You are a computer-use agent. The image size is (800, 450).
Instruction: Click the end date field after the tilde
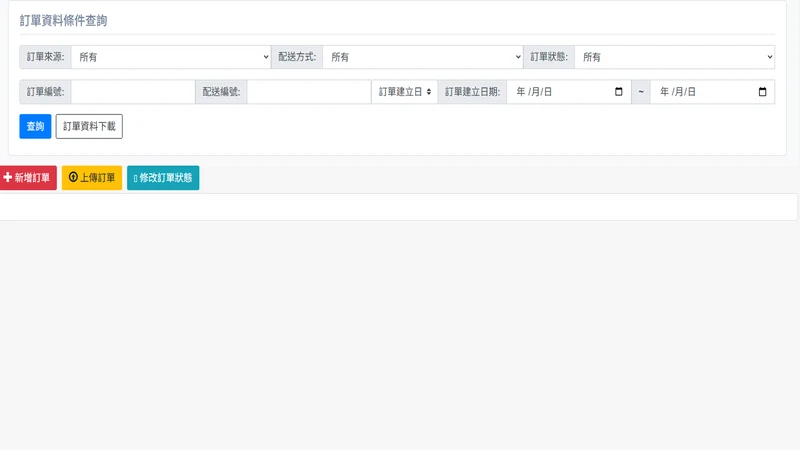[713, 92]
